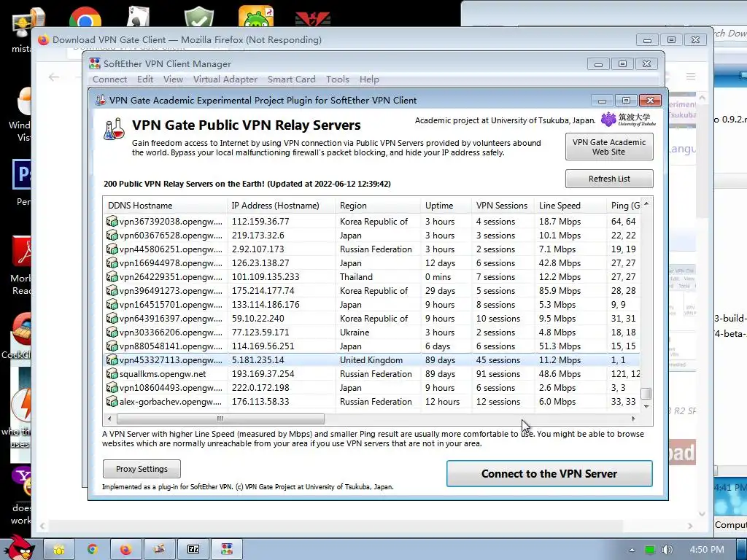Sort by Region column header

point(378,206)
